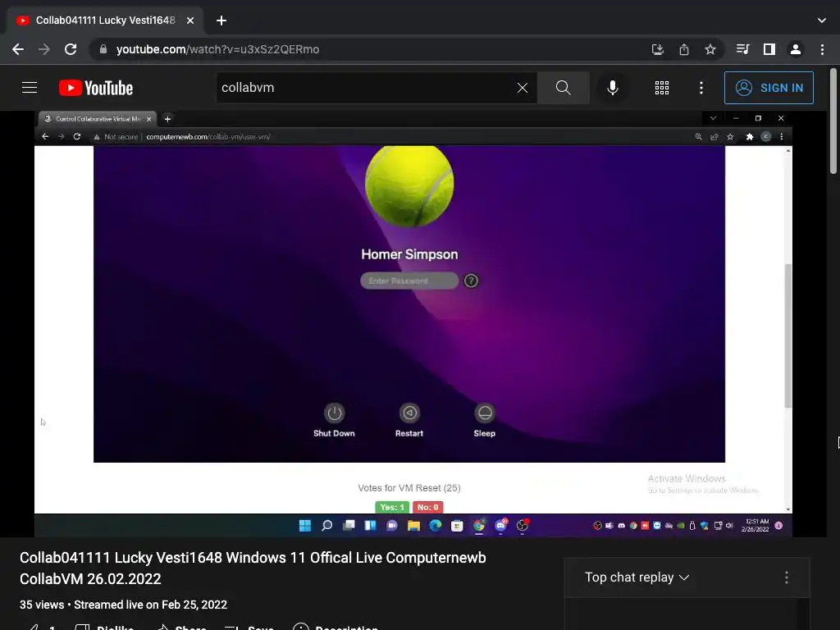This screenshot has height=630, width=840.
Task: Click the red 'No: 0' vote in video
Action: click(x=427, y=507)
